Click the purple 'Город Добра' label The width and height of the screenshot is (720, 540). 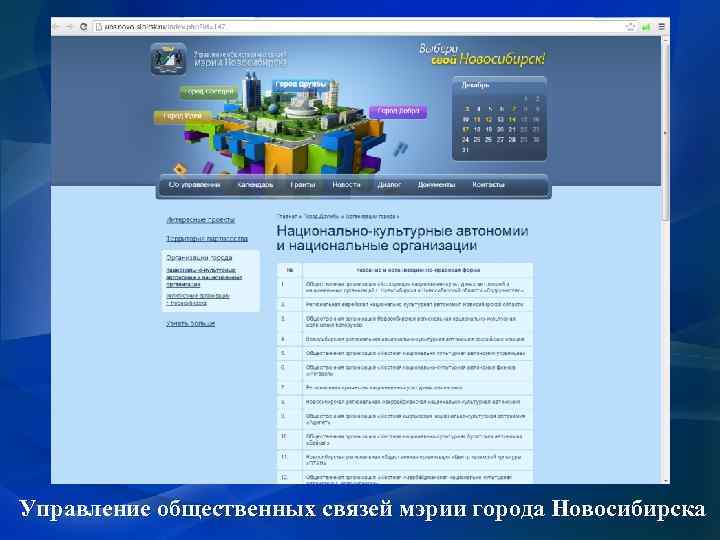[398, 111]
